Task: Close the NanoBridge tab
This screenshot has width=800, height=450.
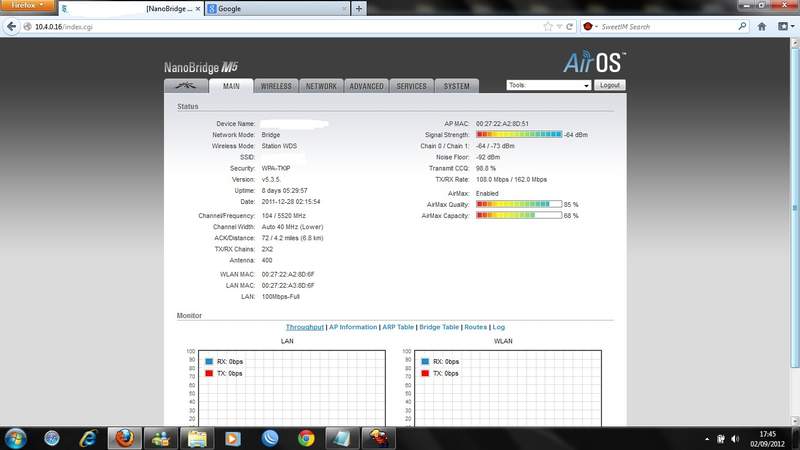Action: (x=198, y=9)
